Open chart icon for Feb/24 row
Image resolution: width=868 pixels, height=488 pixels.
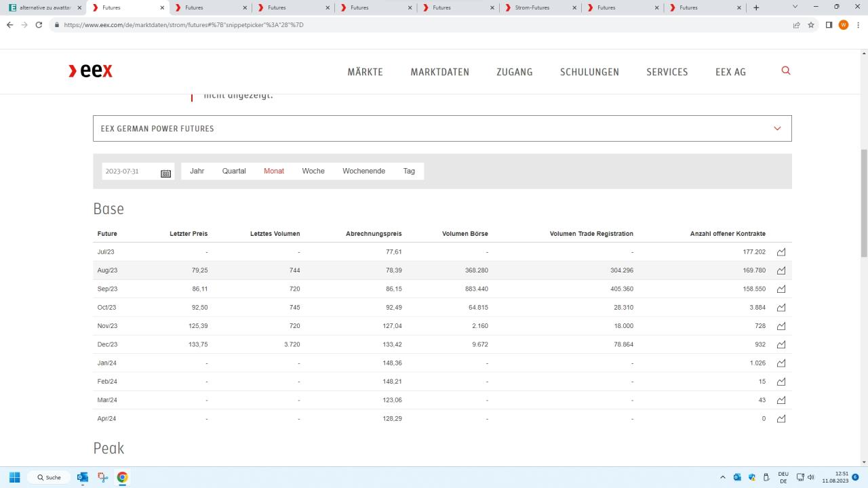point(781,382)
